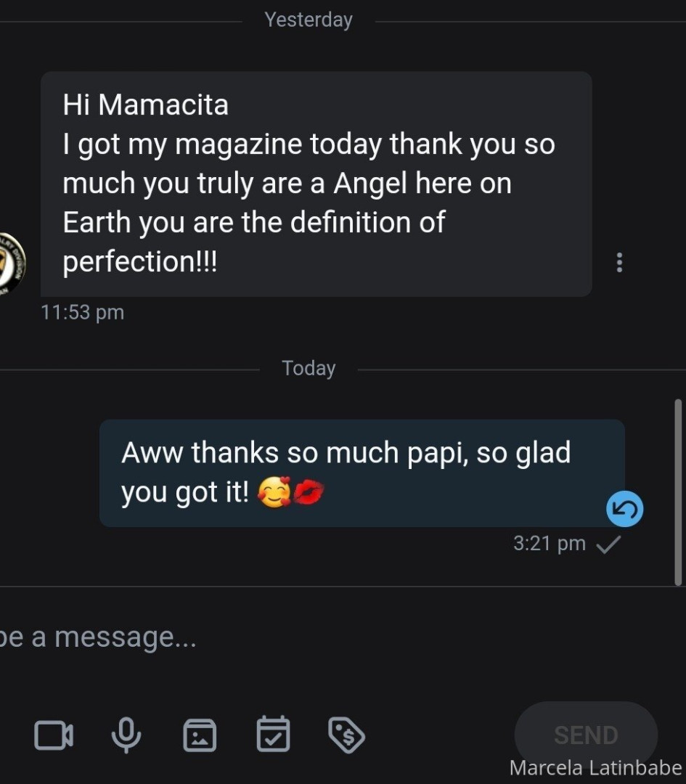This screenshot has height=784, width=686.
Task: Open three-dot options for the Mamacita message
Action: click(x=619, y=262)
